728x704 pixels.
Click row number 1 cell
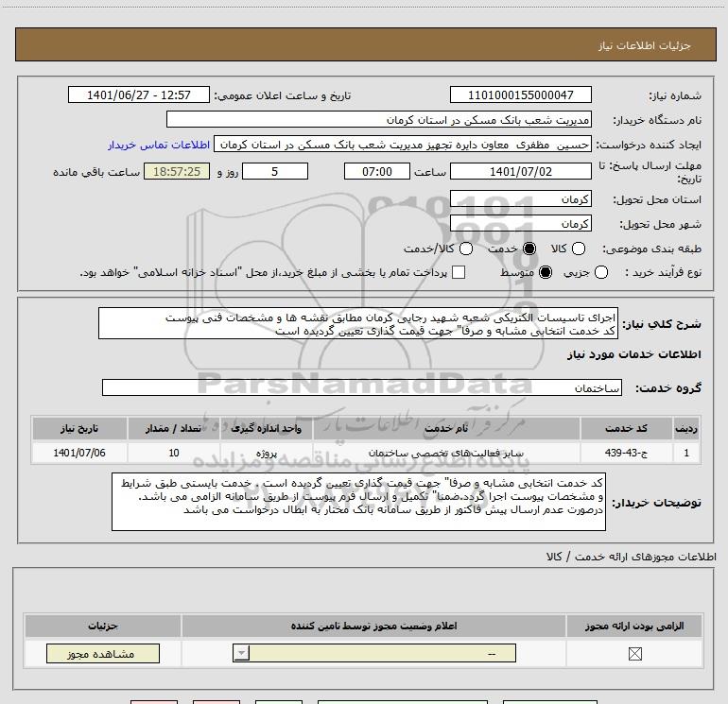tap(686, 453)
